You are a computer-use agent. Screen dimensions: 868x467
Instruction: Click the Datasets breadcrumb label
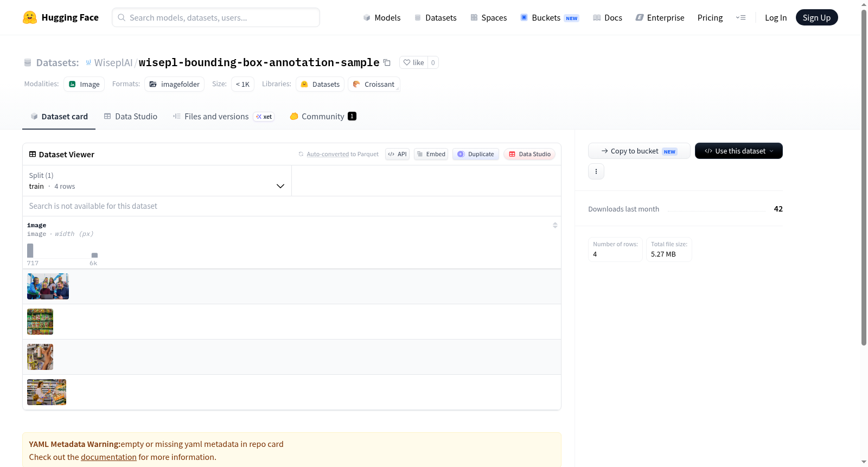[57, 62]
